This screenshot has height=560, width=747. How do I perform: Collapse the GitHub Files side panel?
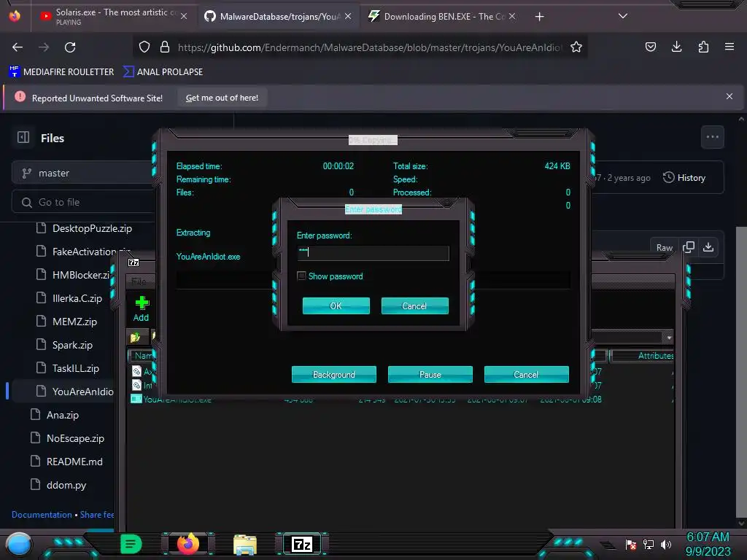click(x=23, y=138)
